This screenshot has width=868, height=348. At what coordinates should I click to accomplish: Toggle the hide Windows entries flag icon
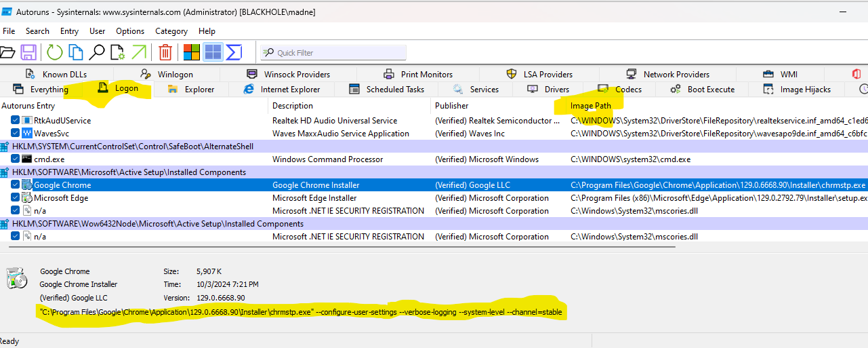192,52
